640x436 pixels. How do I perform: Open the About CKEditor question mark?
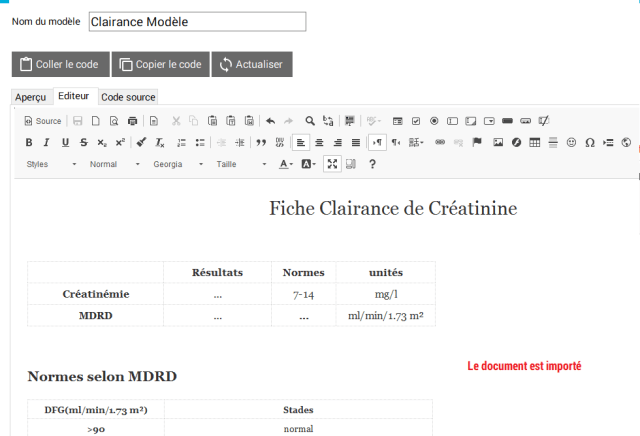372,164
